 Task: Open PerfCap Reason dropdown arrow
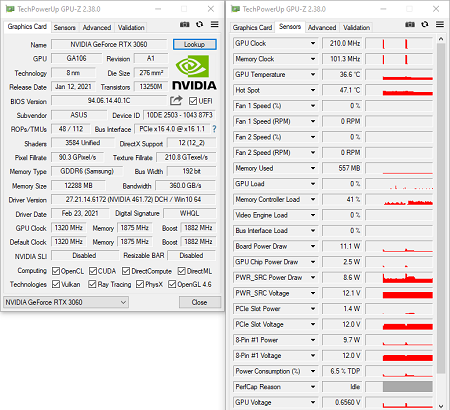tap(313, 387)
